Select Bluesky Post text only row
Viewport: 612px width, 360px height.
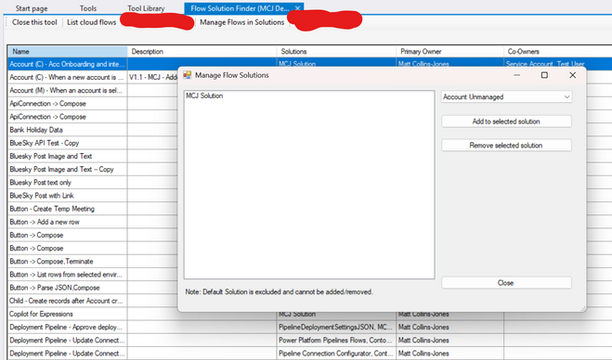pos(68,182)
